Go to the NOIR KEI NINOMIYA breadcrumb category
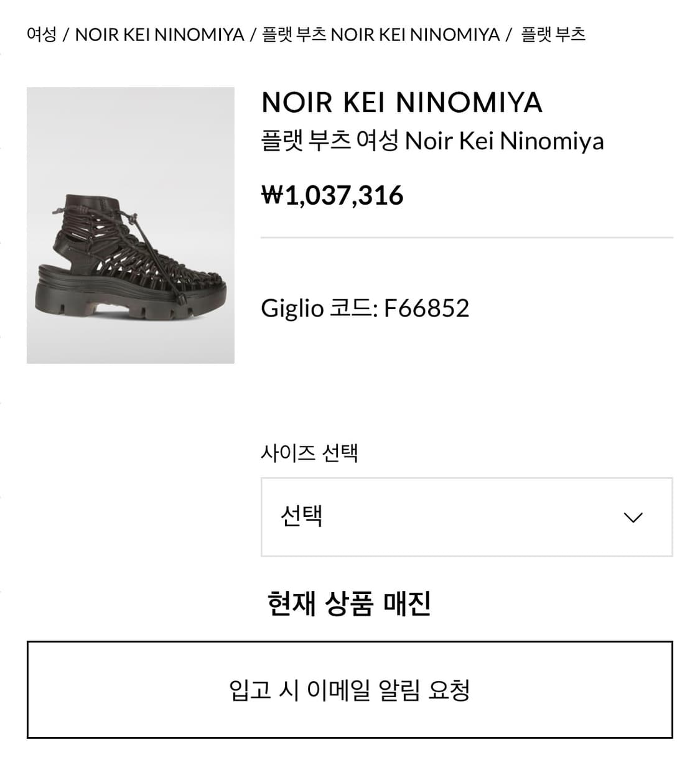The height and width of the screenshot is (760, 700). pos(159,34)
